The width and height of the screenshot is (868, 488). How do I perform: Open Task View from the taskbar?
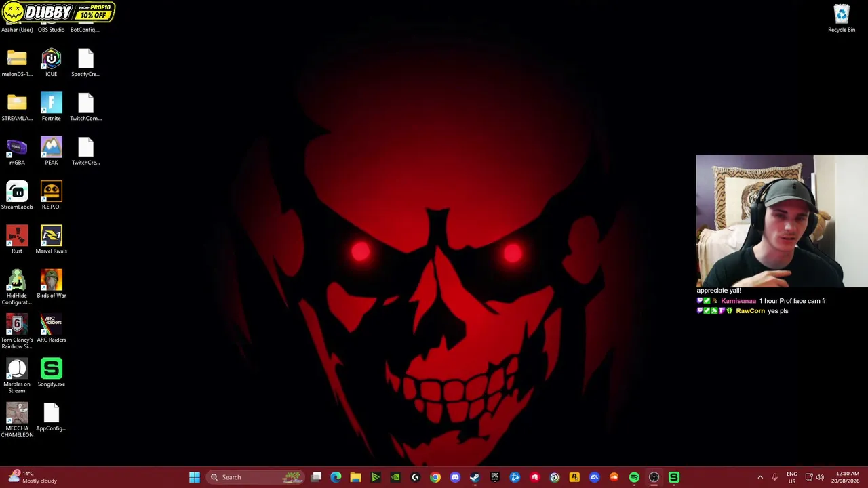coord(316,477)
